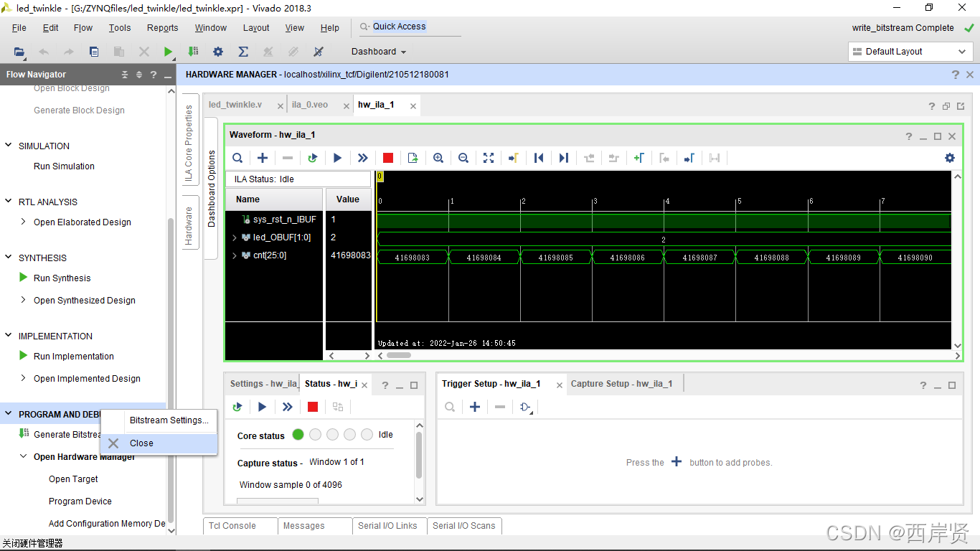The width and height of the screenshot is (980, 551).
Task: Jump to last sample in waveform
Action: (564, 158)
